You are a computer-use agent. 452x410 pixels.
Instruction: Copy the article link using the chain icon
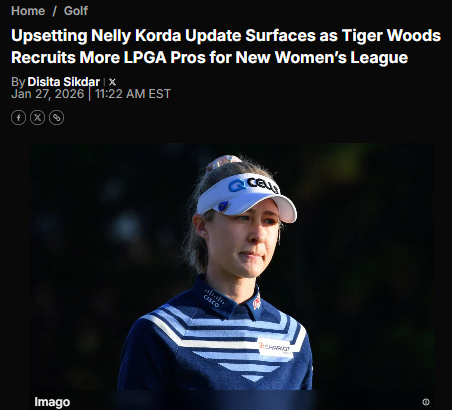pos(57,118)
